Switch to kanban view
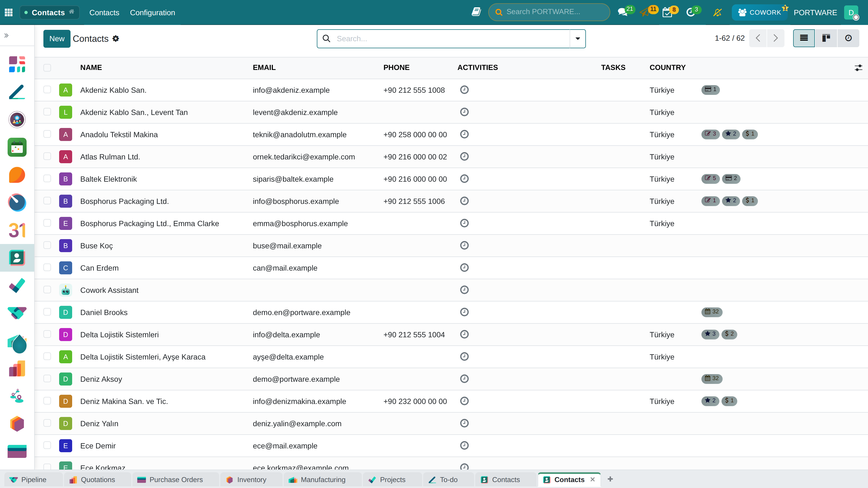The width and height of the screenshot is (868, 488). (826, 38)
